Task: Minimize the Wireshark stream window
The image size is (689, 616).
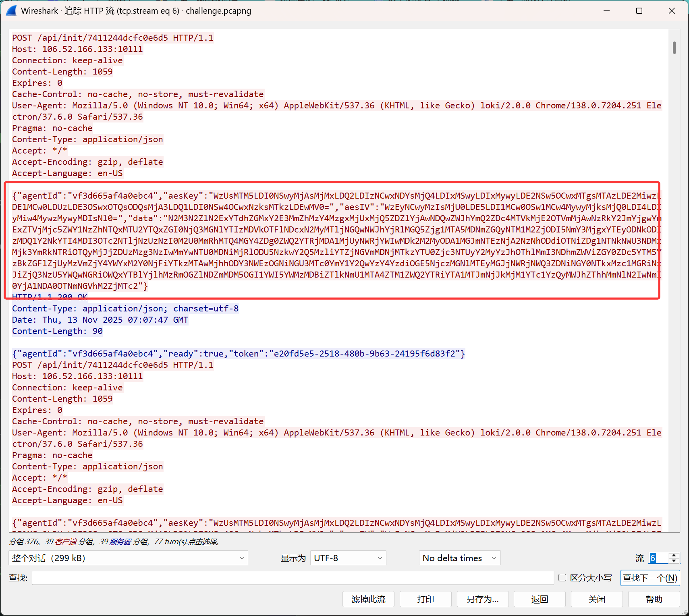Action: click(x=606, y=11)
